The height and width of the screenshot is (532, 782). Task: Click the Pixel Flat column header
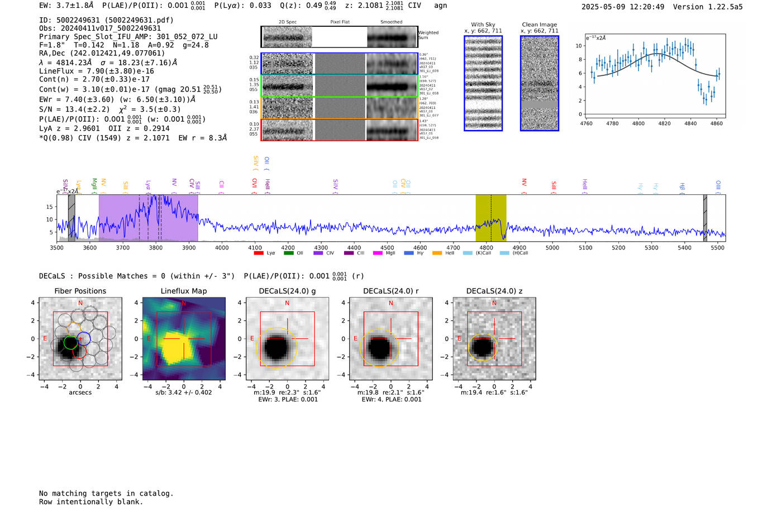click(x=340, y=22)
